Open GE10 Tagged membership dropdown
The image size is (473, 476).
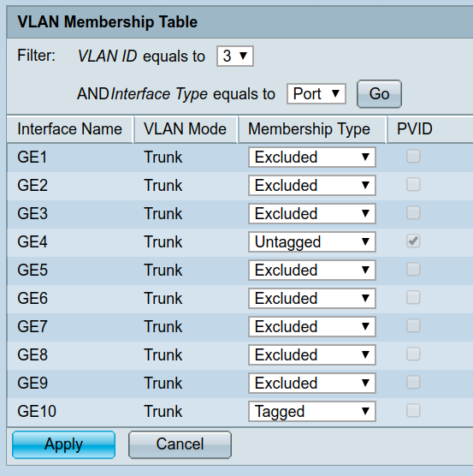coord(312,411)
